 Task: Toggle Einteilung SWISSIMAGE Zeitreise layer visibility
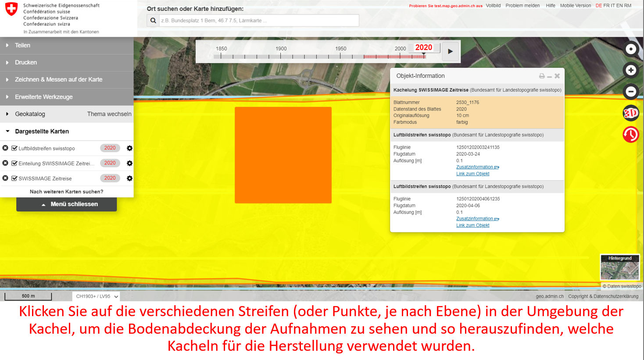(14, 163)
